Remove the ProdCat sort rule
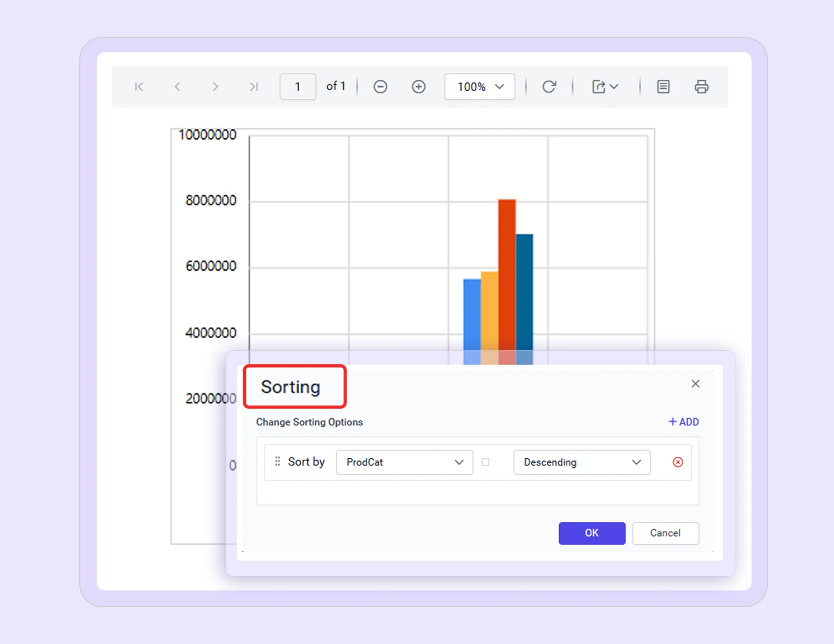Screen dimensions: 834x644 pyautogui.click(x=678, y=462)
